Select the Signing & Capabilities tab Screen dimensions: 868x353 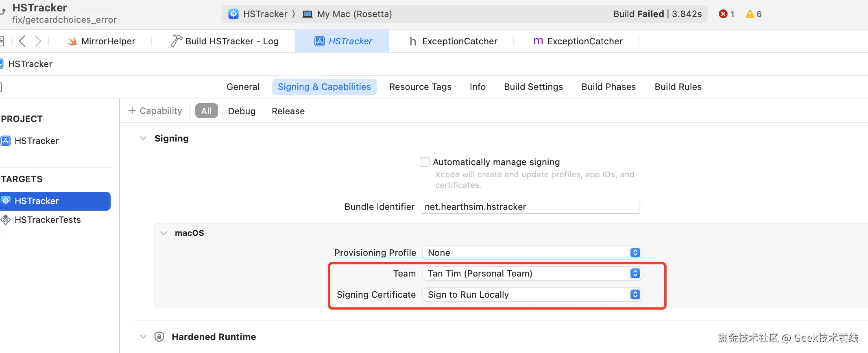(x=324, y=87)
